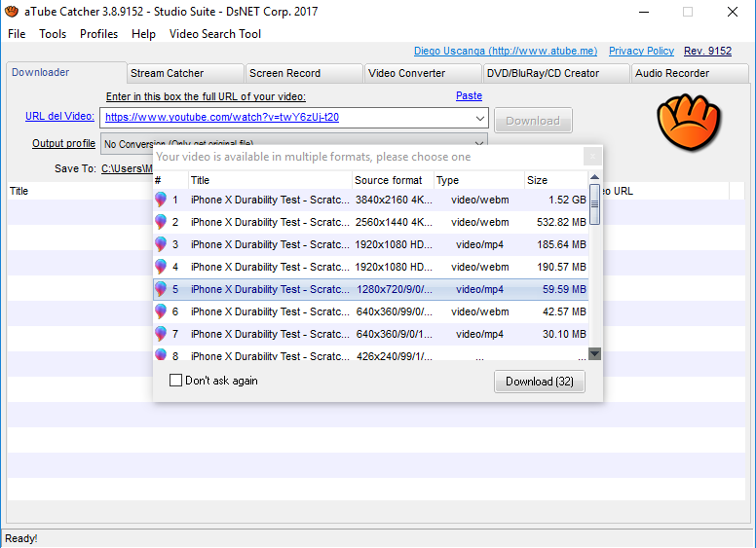Viewport: 756px width, 548px height.
Task: Sort by the Size column header
Action: [556, 180]
